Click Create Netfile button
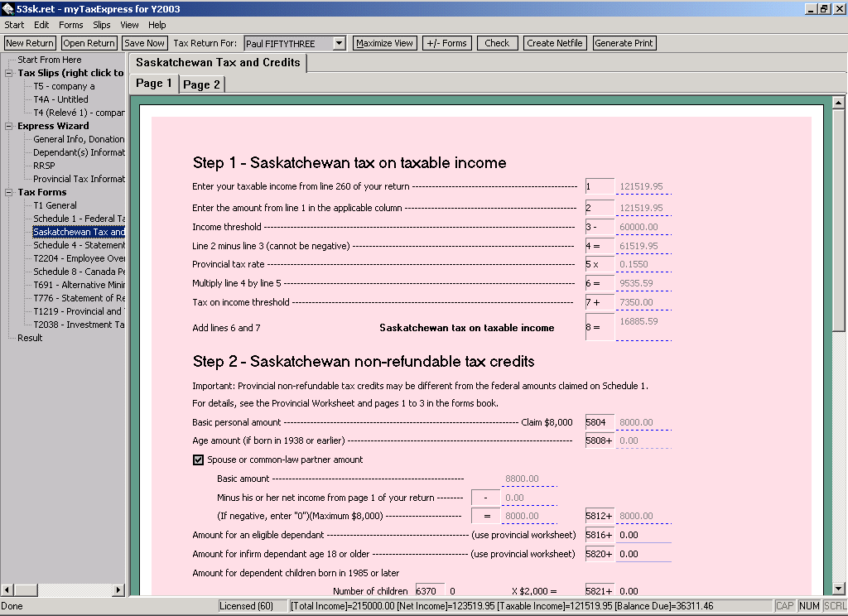 555,43
